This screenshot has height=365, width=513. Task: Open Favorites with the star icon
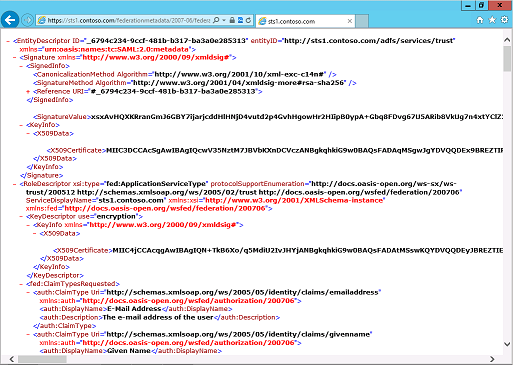click(x=492, y=20)
